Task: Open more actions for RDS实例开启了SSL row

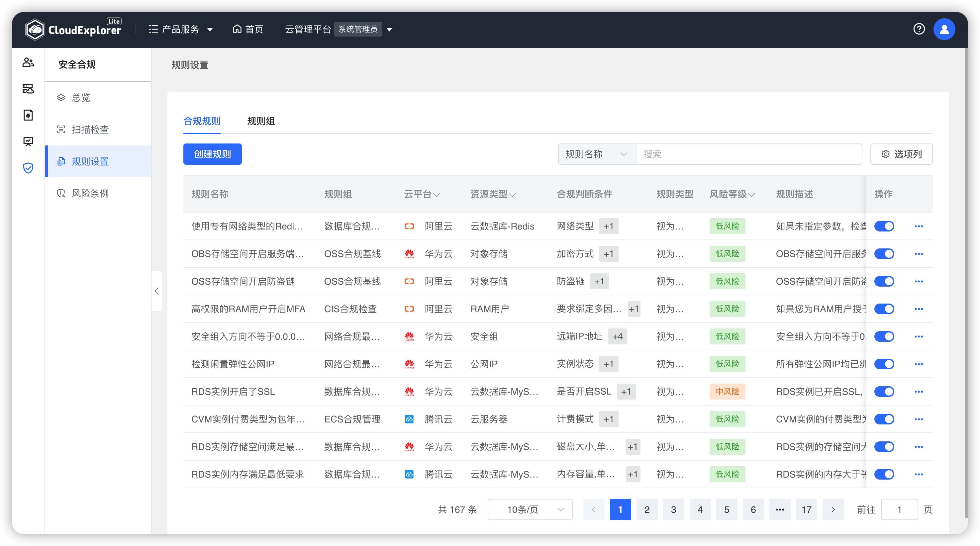Action: (x=918, y=392)
